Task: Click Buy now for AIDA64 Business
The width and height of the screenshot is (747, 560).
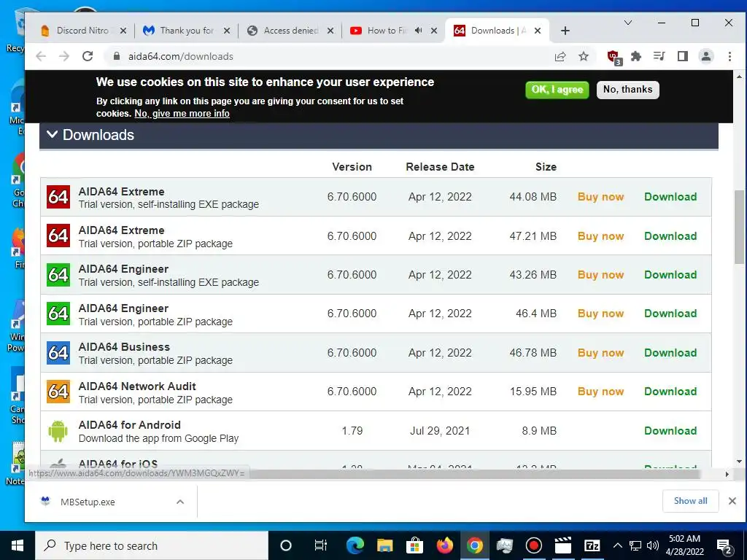Action: tap(601, 353)
